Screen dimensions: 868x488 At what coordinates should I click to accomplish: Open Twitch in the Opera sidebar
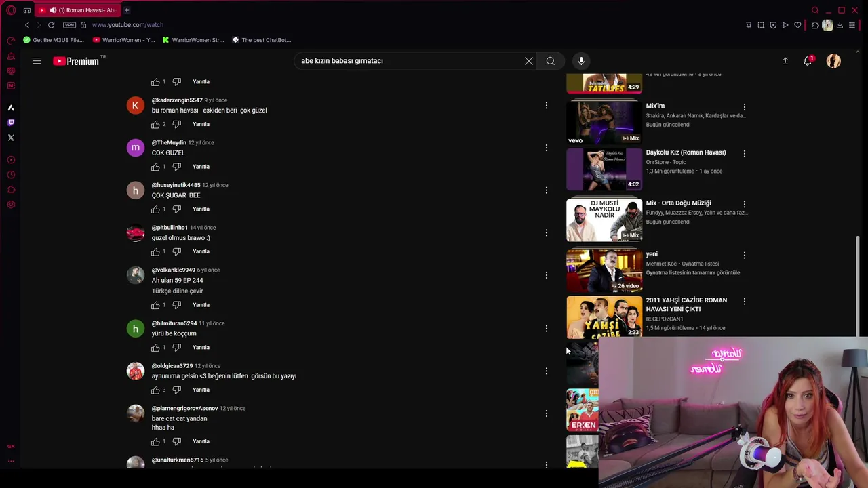(11, 123)
